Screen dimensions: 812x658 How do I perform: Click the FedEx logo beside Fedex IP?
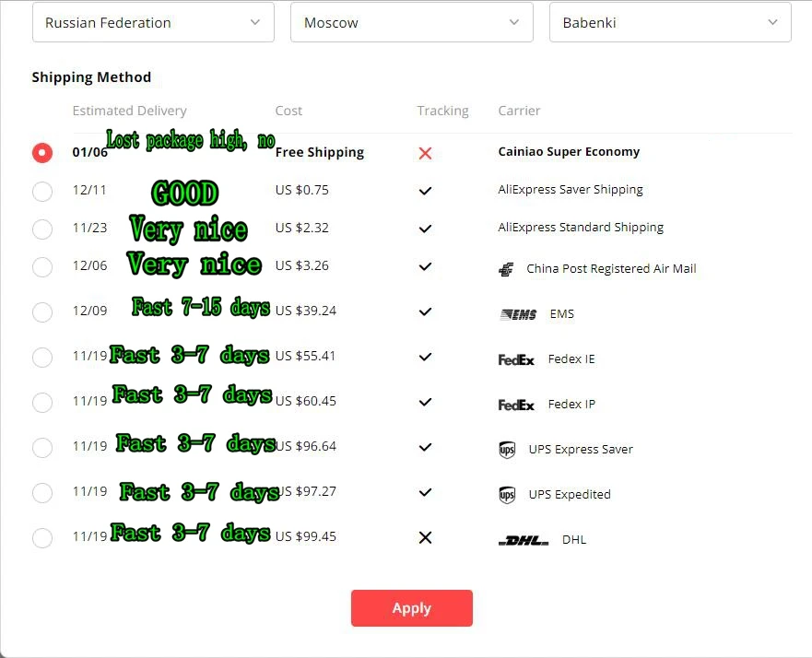pyautogui.click(x=516, y=405)
